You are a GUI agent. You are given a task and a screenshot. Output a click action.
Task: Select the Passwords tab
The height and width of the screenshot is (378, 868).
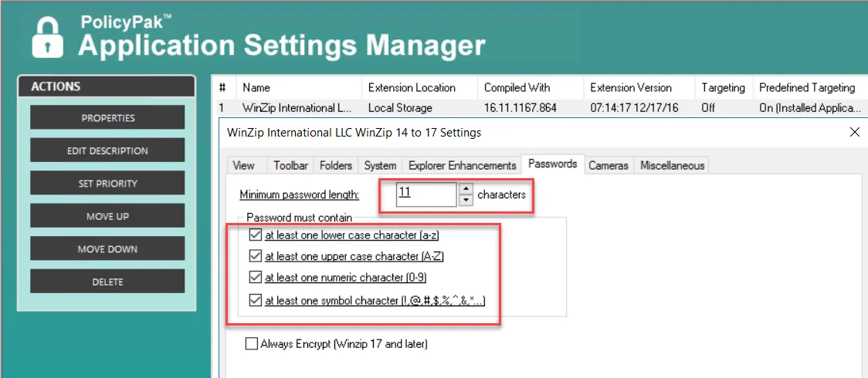tap(553, 164)
